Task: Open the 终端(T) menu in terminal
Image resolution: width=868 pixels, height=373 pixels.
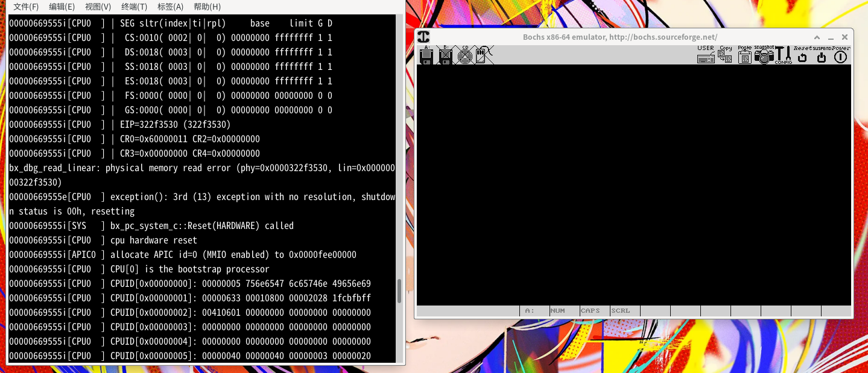Action: (x=135, y=7)
